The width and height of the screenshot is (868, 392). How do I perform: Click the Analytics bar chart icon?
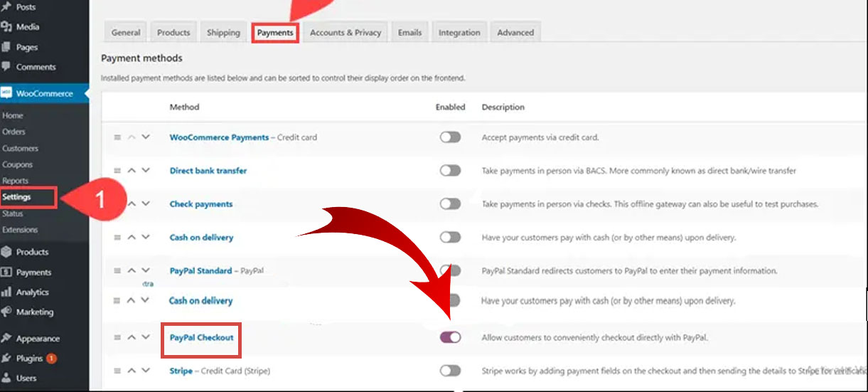click(6, 292)
